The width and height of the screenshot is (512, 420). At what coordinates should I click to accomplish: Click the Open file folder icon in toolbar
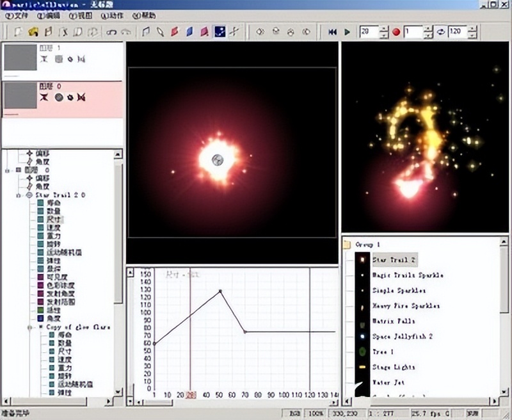[33, 31]
